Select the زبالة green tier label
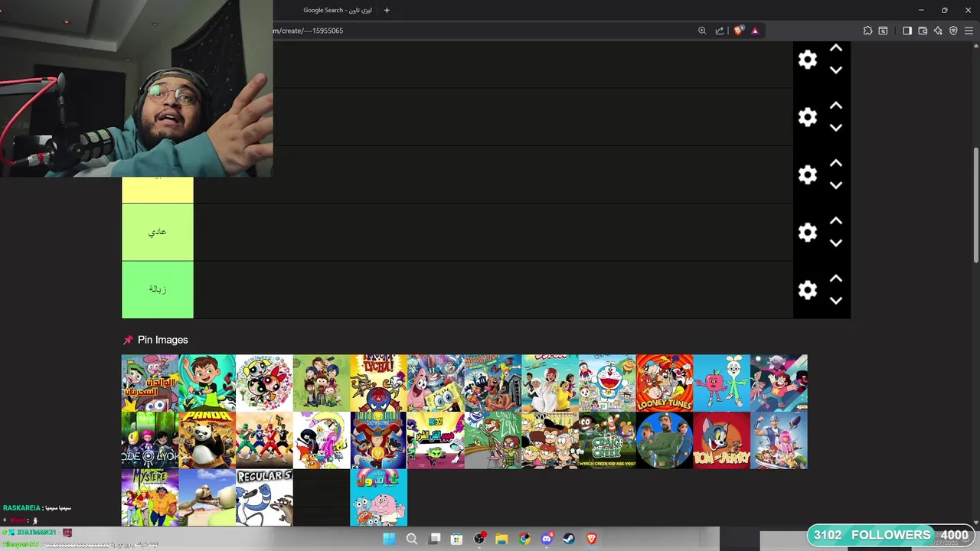 [158, 289]
